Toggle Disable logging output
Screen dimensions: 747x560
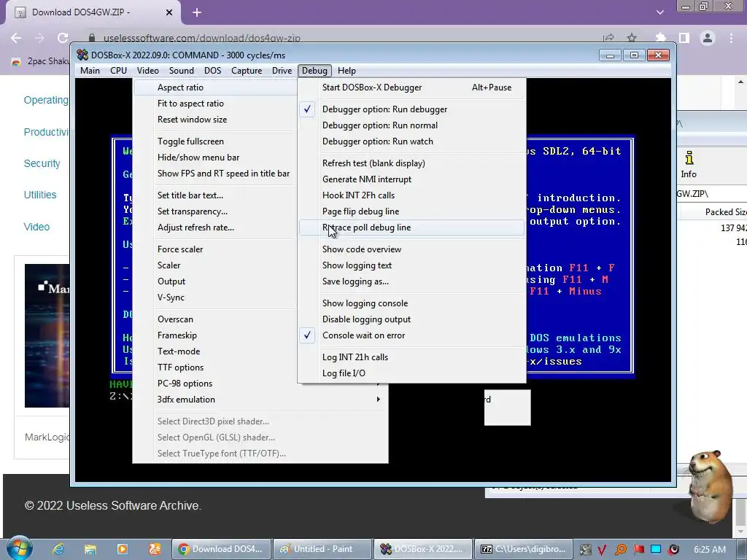click(412, 319)
